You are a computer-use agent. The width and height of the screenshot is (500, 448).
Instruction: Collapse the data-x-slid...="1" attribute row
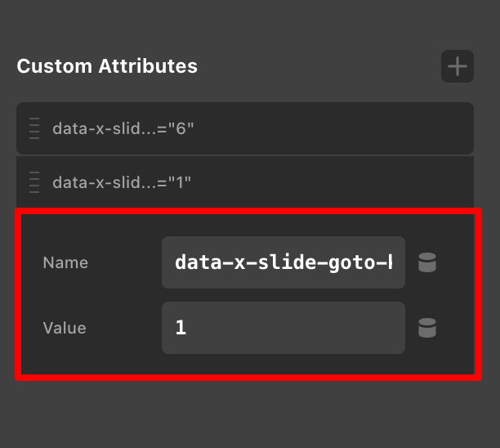[x=245, y=181]
